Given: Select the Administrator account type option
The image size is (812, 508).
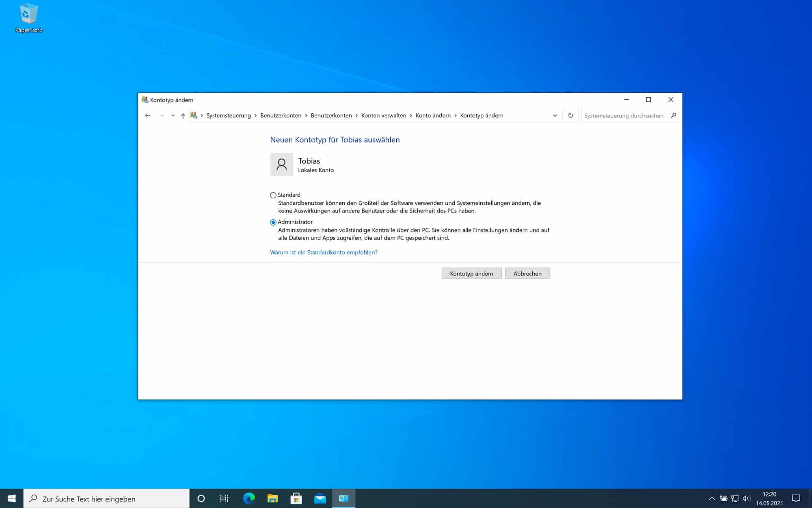Looking at the screenshot, I should [273, 222].
